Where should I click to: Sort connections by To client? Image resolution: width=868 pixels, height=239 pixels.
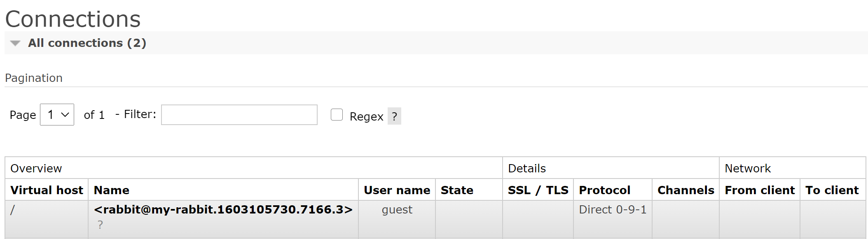(x=833, y=190)
